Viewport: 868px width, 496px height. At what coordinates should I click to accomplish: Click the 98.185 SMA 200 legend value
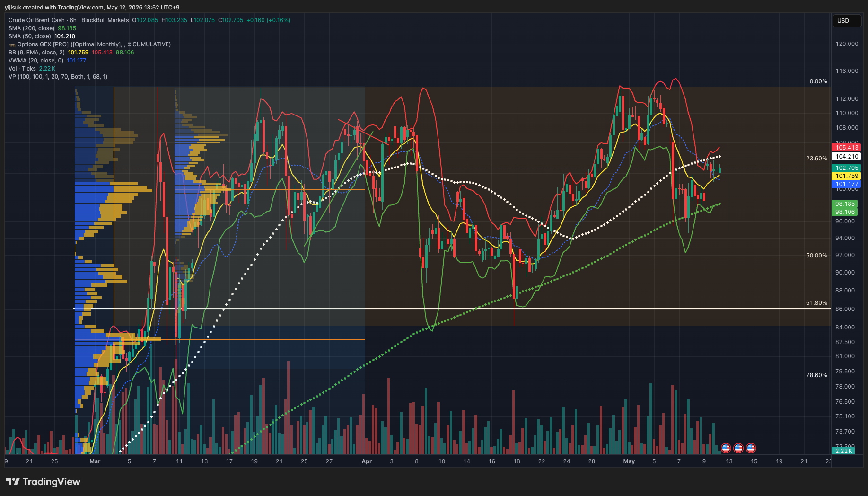(67, 28)
